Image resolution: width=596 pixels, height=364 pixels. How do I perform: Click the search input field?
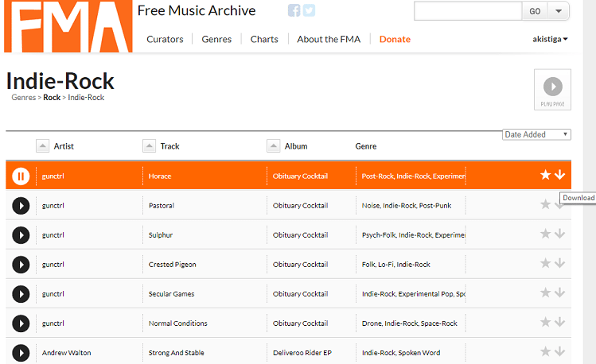[x=467, y=11]
